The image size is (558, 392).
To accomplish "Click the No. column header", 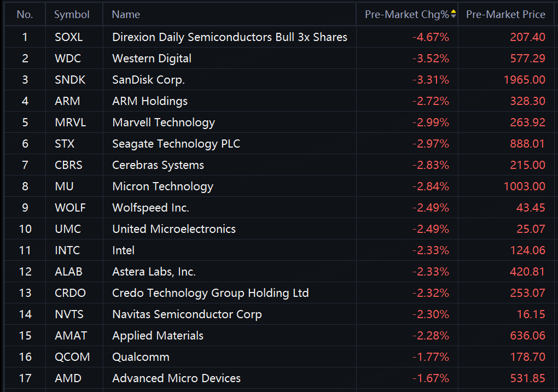I will click(x=25, y=14).
